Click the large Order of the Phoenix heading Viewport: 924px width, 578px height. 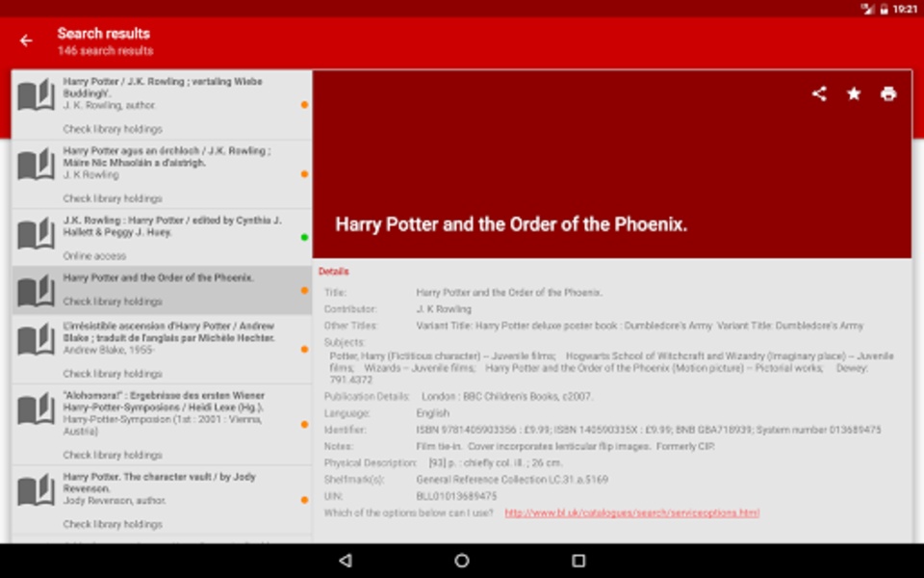pos(511,224)
